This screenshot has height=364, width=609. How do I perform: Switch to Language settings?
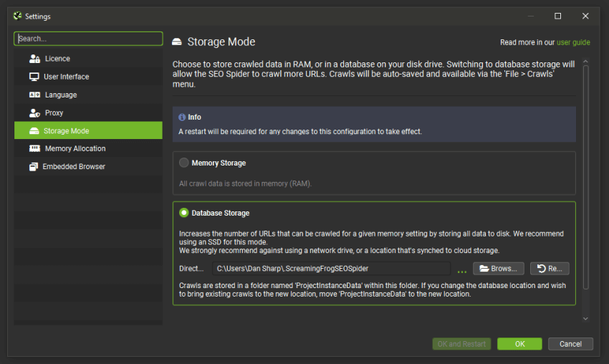(x=88, y=95)
